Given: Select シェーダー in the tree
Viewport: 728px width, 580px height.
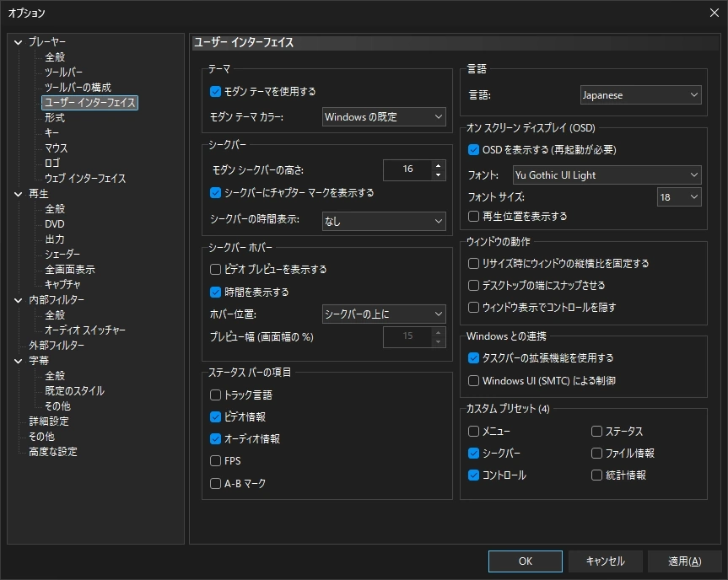Looking at the screenshot, I should pyautogui.click(x=62, y=255).
